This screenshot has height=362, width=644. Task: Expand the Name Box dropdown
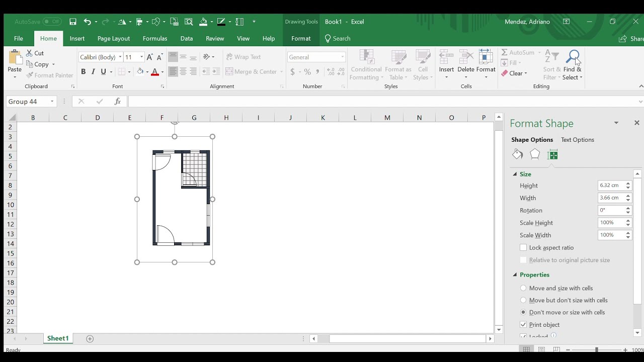(52, 102)
